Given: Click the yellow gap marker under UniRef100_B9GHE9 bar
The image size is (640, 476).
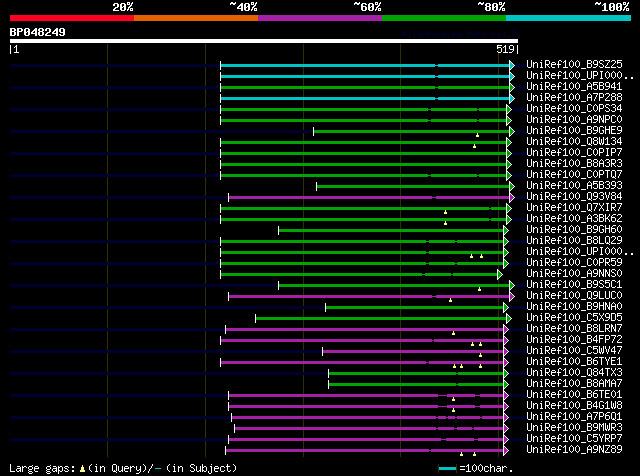Looking at the screenshot, I should [x=477, y=135].
